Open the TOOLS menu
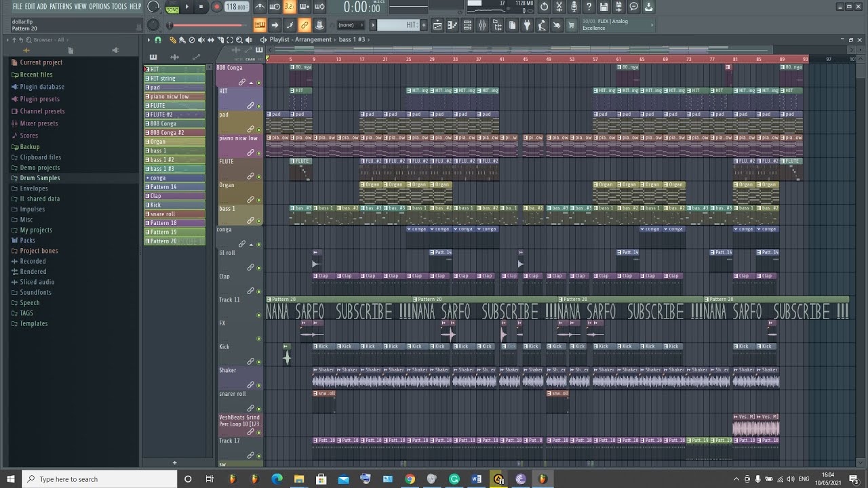The image size is (868, 488). coord(119,6)
